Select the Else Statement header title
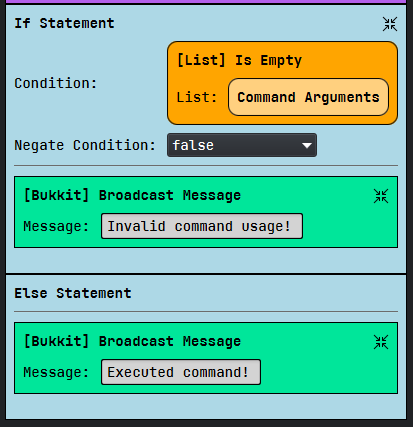The width and height of the screenshot is (413, 427). (x=73, y=293)
